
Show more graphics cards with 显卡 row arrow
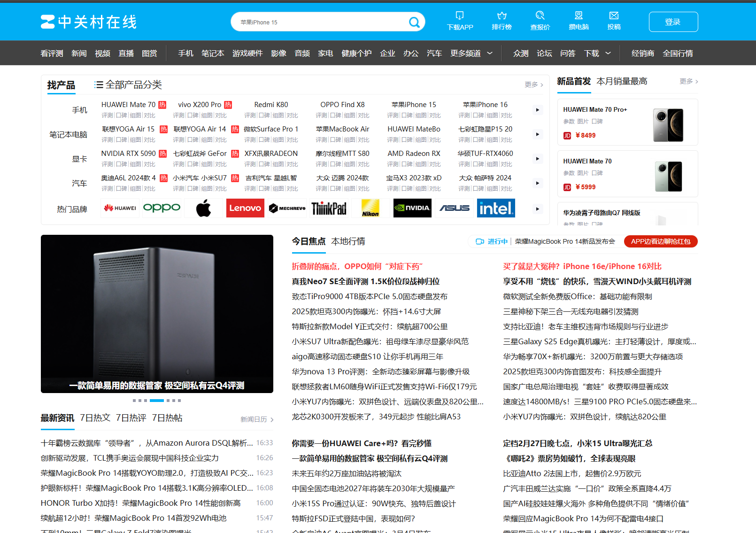coord(538,159)
